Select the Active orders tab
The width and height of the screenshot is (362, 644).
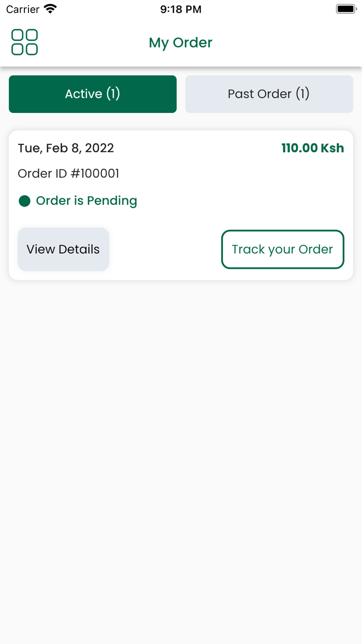pos(93,94)
